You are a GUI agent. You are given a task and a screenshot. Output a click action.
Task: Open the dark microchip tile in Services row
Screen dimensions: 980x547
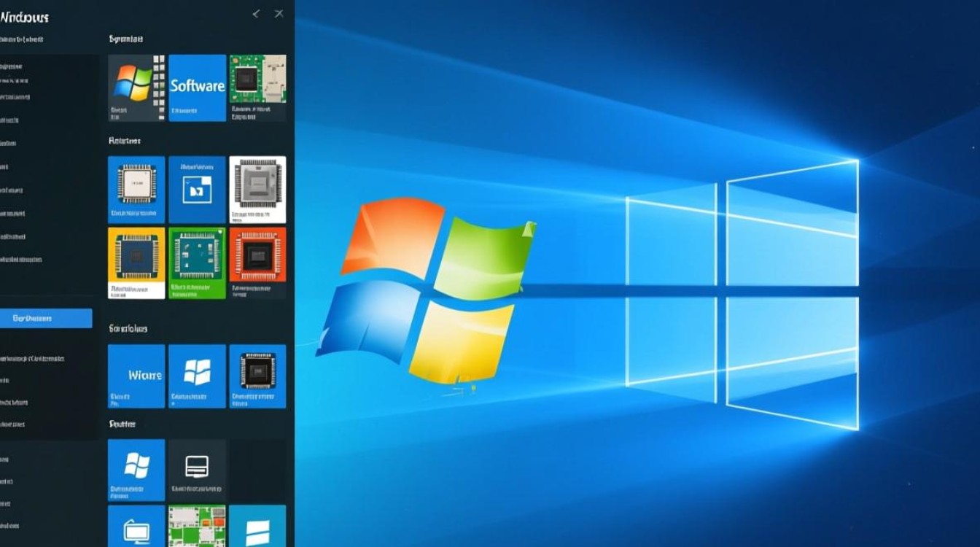[257, 375]
